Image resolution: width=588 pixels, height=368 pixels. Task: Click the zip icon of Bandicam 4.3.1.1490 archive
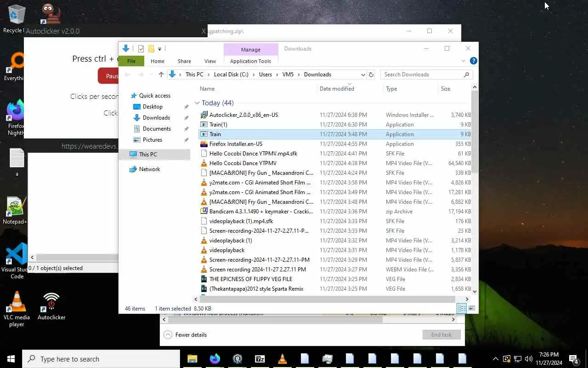[204, 212]
